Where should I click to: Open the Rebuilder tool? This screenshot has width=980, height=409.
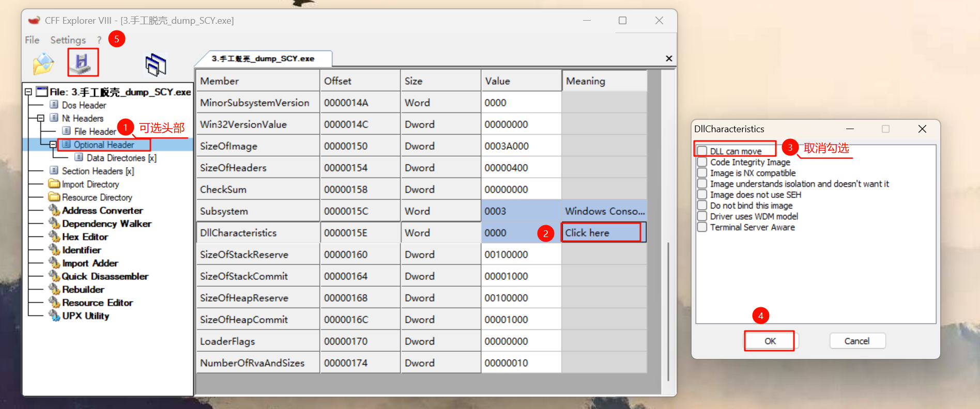click(x=83, y=290)
